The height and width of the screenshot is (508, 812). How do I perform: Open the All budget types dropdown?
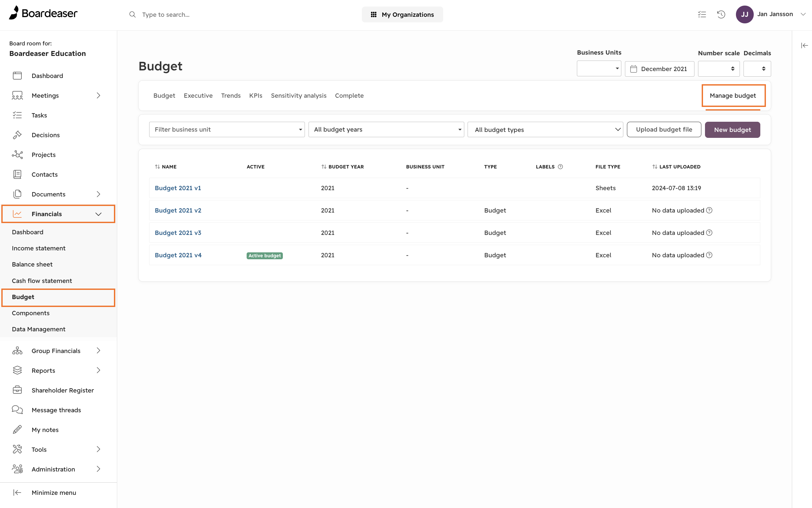pyautogui.click(x=545, y=129)
